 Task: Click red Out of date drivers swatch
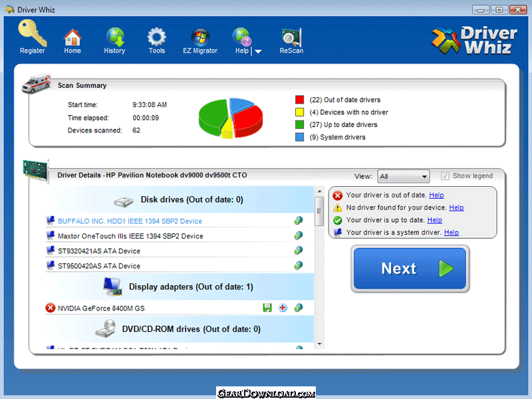click(299, 100)
